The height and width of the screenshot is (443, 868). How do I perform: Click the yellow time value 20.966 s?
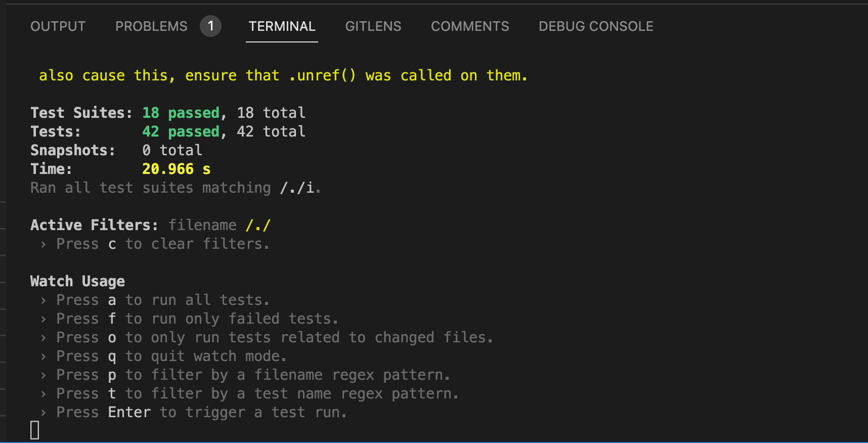tap(176, 168)
